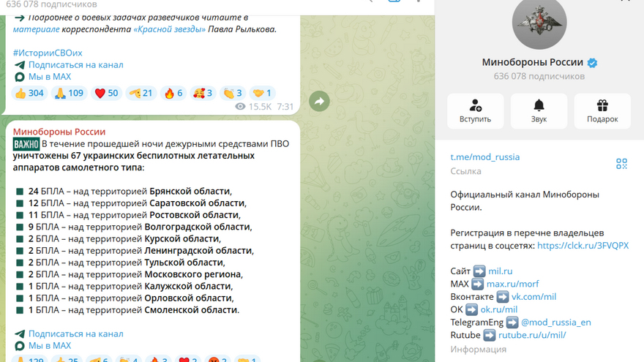Open the vk.com/mil link
The height and width of the screenshot is (362, 644).
[x=533, y=296]
